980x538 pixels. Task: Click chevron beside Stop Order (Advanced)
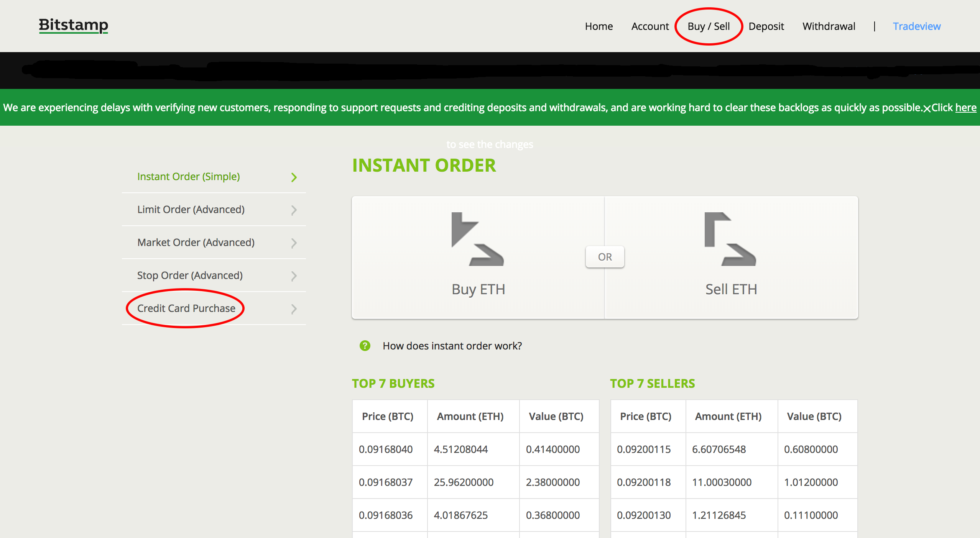[294, 276]
